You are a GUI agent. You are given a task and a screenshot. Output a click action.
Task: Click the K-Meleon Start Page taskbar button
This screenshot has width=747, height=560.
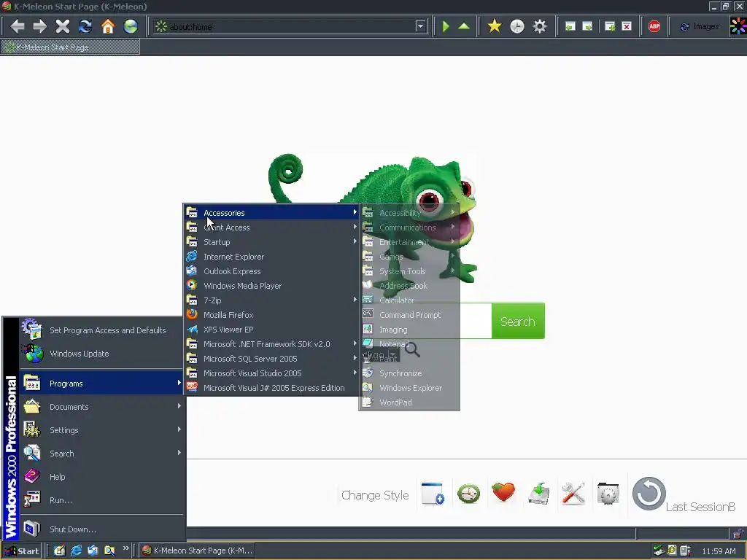(x=197, y=551)
